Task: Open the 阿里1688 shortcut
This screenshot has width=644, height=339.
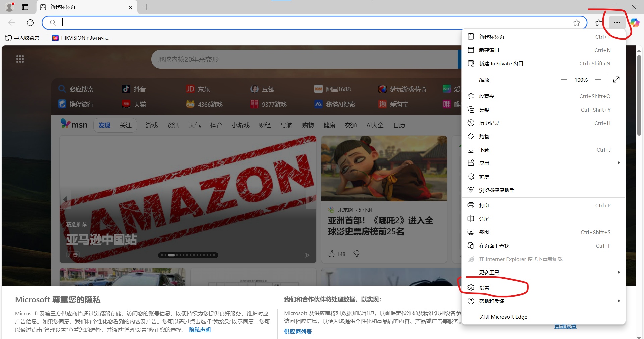Action: [x=332, y=89]
